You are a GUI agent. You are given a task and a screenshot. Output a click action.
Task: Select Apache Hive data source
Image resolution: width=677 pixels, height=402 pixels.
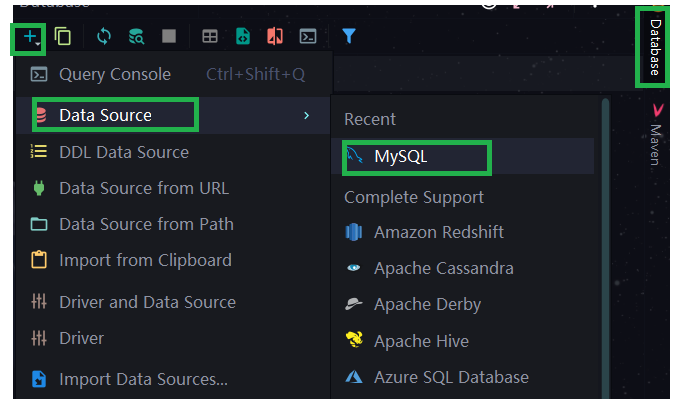(x=463, y=341)
